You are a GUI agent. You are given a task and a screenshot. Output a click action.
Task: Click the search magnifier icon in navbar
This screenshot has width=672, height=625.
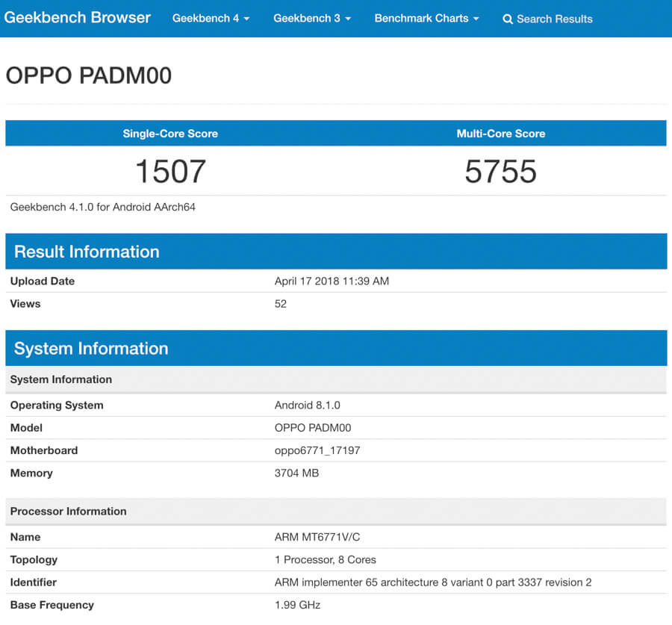pos(508,19)
